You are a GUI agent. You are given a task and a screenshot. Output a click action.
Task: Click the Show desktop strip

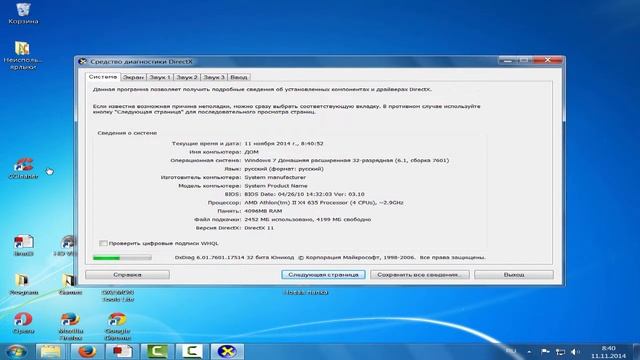[637, 351]
